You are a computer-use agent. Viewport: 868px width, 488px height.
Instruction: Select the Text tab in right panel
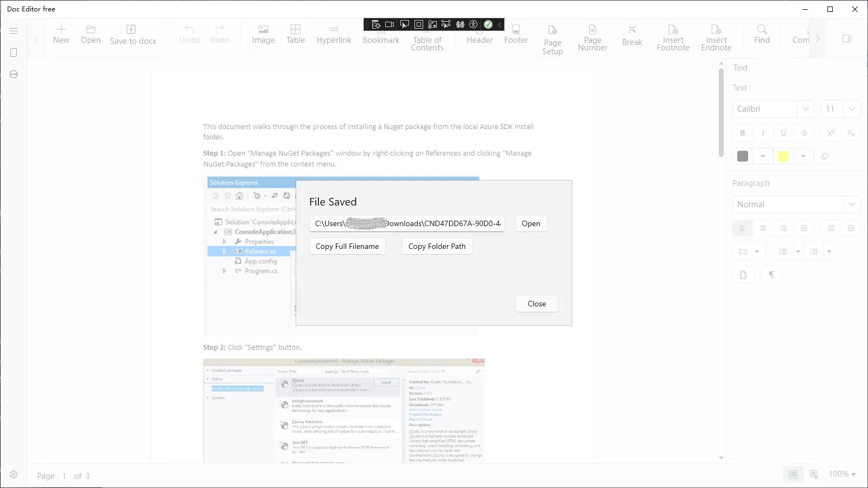[x=741, y=68]
